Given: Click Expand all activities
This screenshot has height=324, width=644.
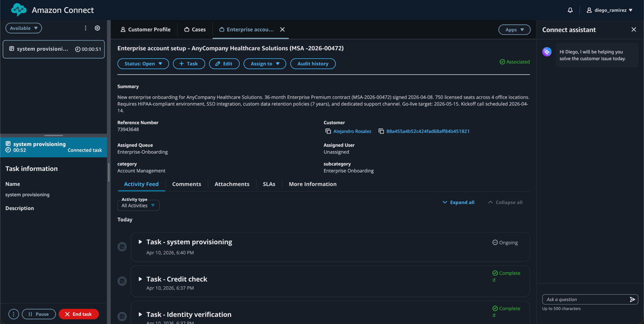Looking at the screenshot, I should [458, 202].
